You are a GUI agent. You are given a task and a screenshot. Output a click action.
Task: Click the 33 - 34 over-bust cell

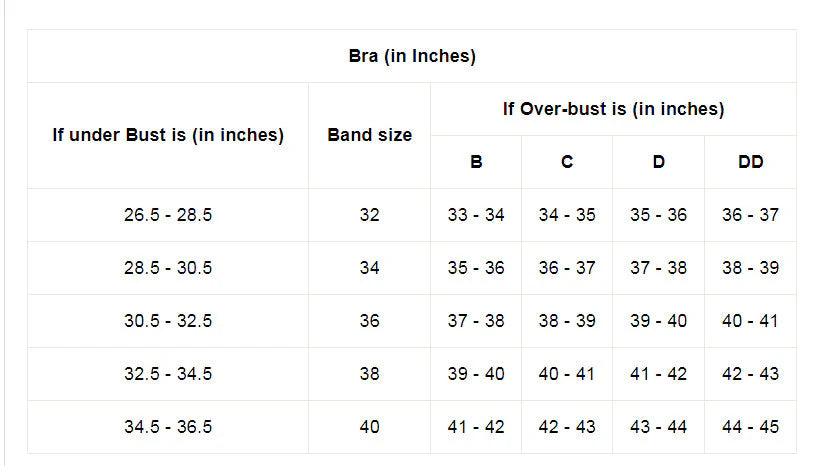tap(476, 215)
